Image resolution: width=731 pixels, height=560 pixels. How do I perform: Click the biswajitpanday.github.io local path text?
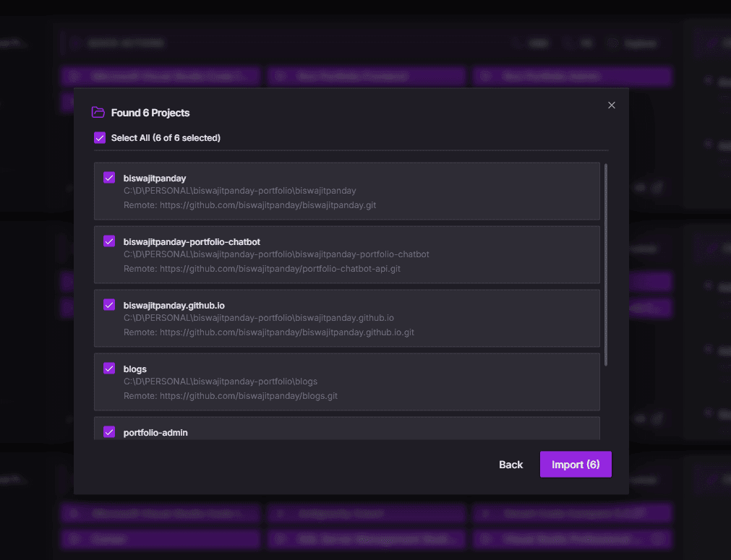point(258,318)
